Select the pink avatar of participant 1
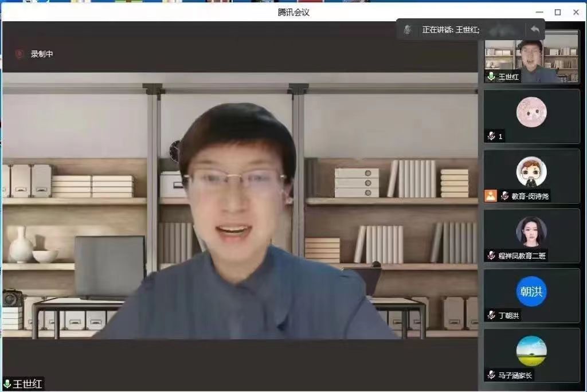 click(x=531, y=112)
